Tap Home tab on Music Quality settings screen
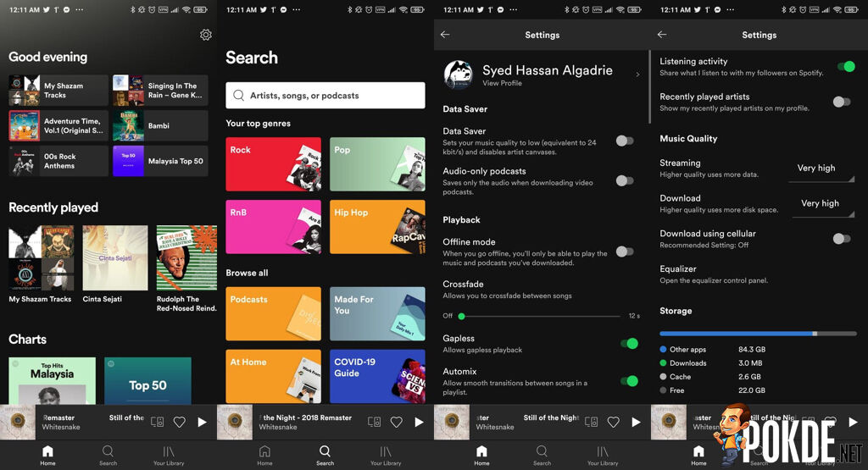Screen dimensions: 868x470 (698, 455)
